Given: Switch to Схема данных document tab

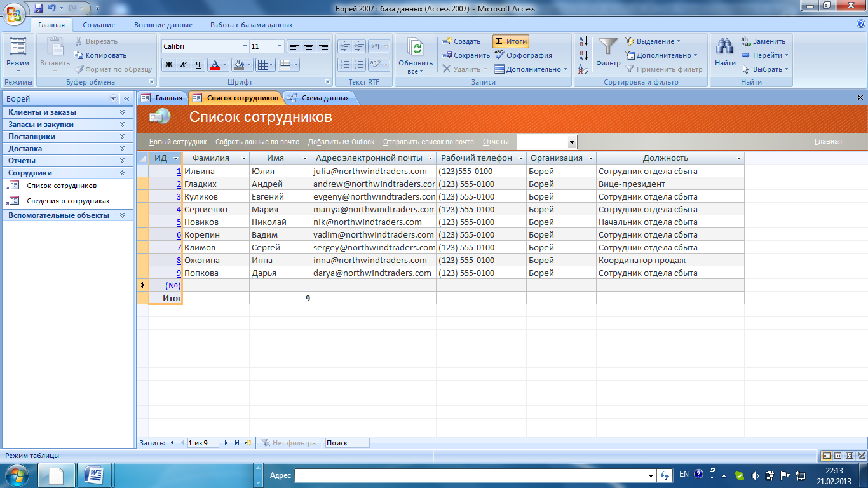Looking at the screenshot, I should click(319, 98).
